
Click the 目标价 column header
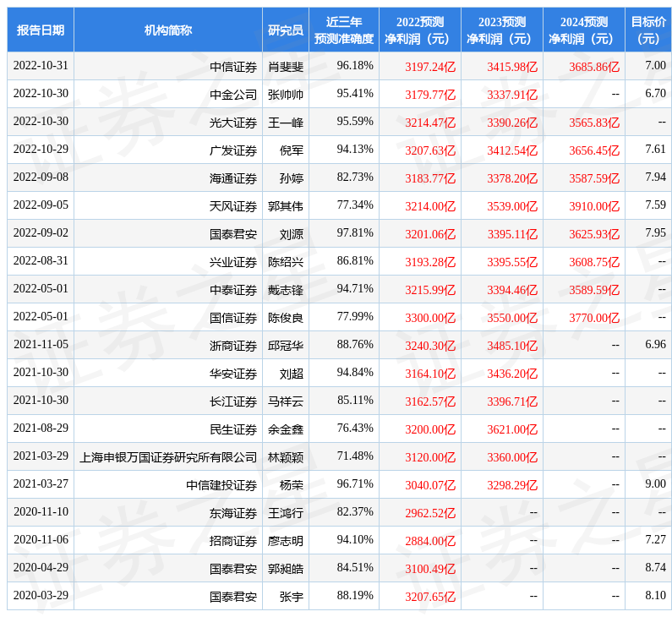coord(648,30)
